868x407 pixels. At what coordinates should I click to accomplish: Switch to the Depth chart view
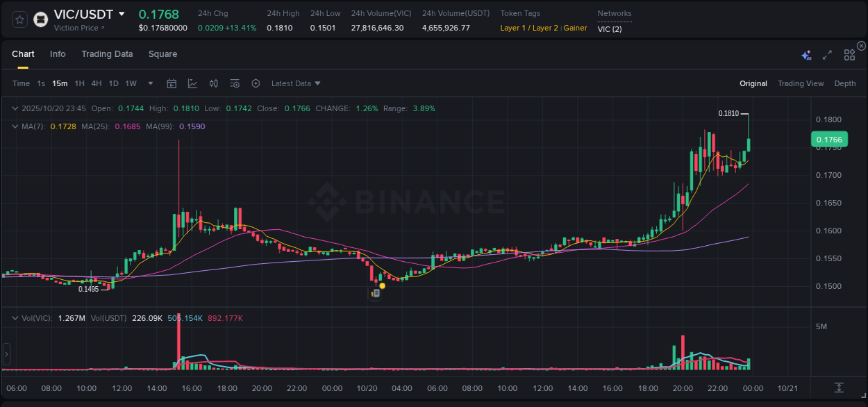(x=845, y=83)
